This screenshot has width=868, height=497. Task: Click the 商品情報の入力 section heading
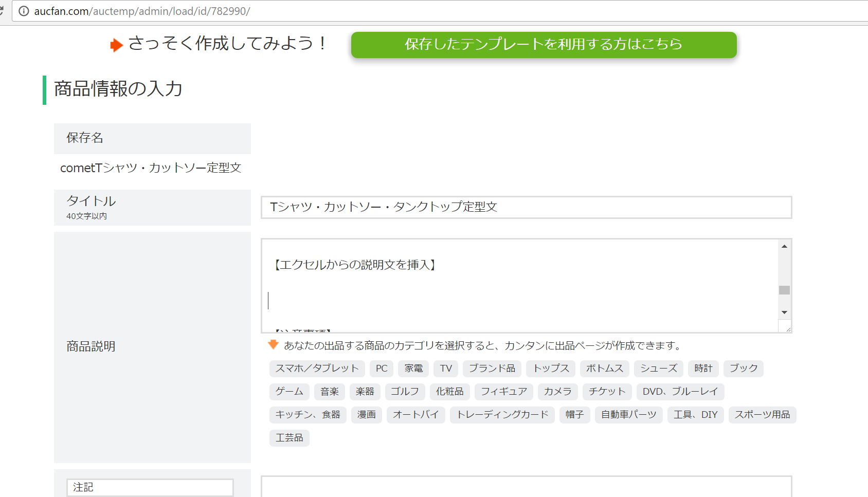[x=118, y=89]
